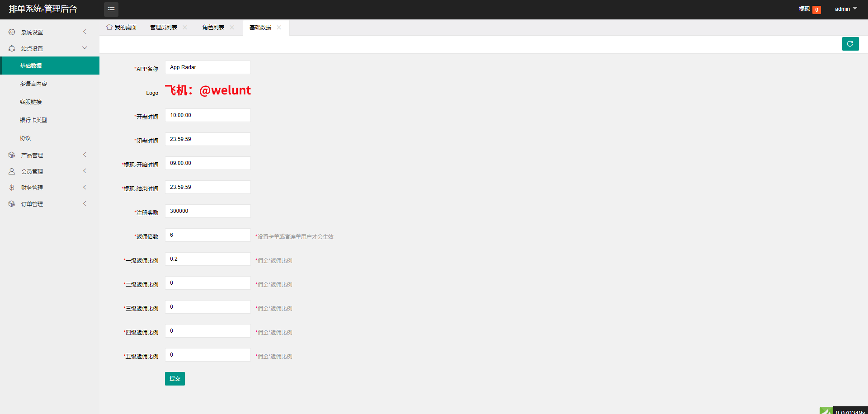
Task: Focus the 五级返佣比例 input field
Action: [x=208, y=355]
